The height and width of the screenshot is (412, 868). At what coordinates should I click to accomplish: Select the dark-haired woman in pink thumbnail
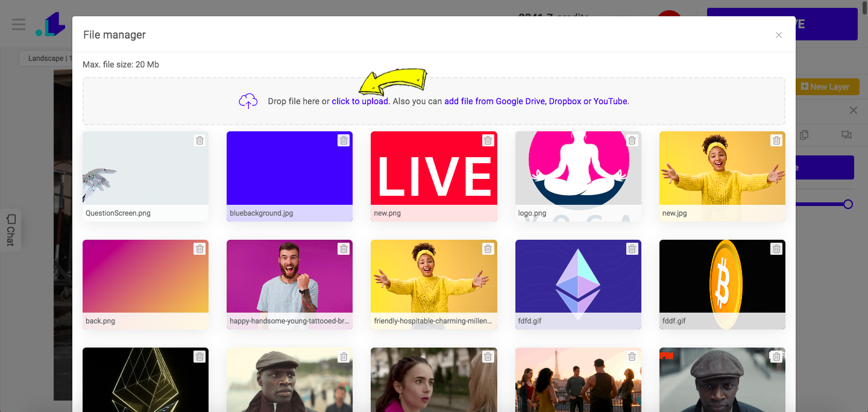point(434,379)
